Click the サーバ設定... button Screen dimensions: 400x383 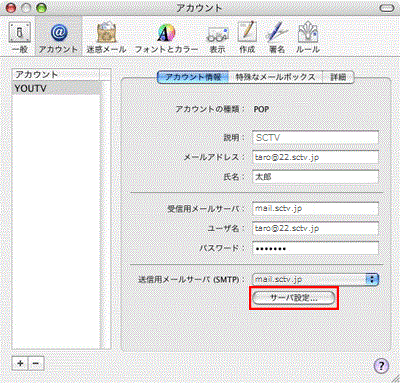tap(293, 298)
